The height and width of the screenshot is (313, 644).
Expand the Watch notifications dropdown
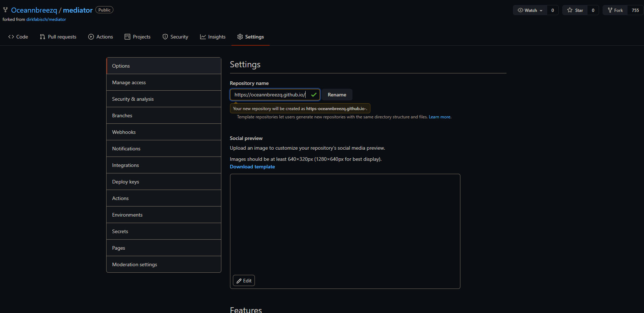tap(530, 10)
